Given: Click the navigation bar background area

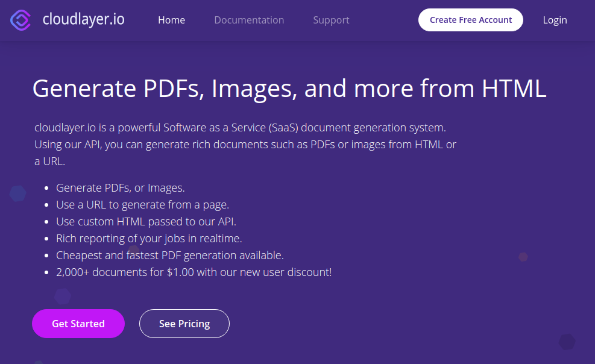Looking at the screenshot, I should point(380,20).
